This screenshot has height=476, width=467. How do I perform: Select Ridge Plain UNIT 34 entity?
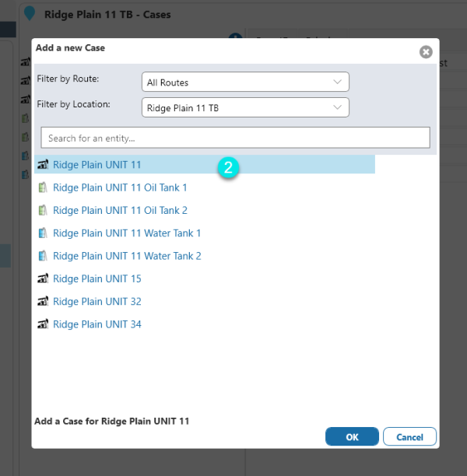click(97, 324)
